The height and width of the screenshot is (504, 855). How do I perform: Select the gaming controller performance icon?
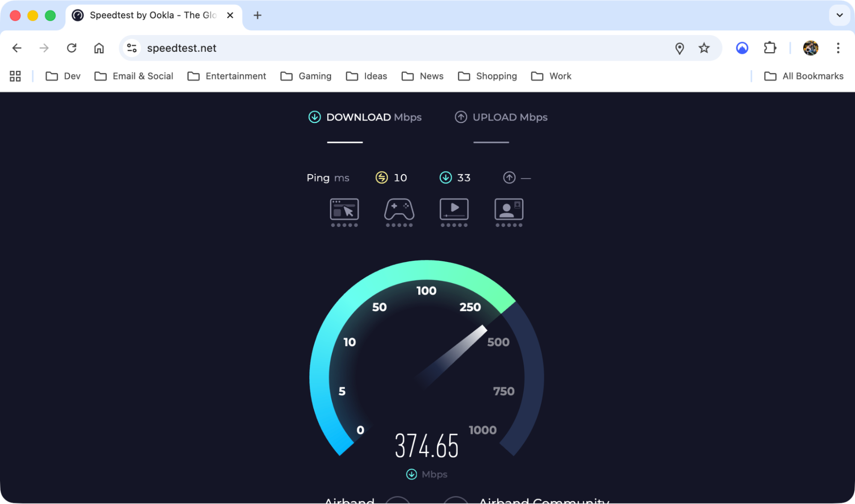coord(399,209)
